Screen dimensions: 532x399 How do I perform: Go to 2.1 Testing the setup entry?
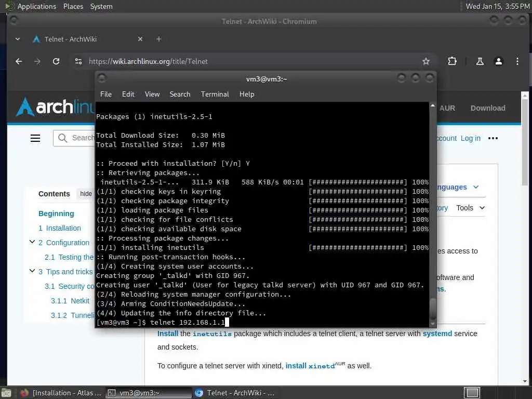[x=69, y=257]
